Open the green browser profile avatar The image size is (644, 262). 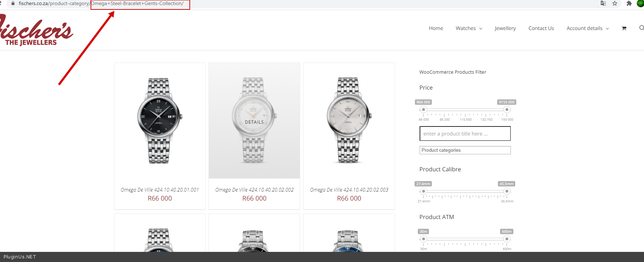[640, 4]
